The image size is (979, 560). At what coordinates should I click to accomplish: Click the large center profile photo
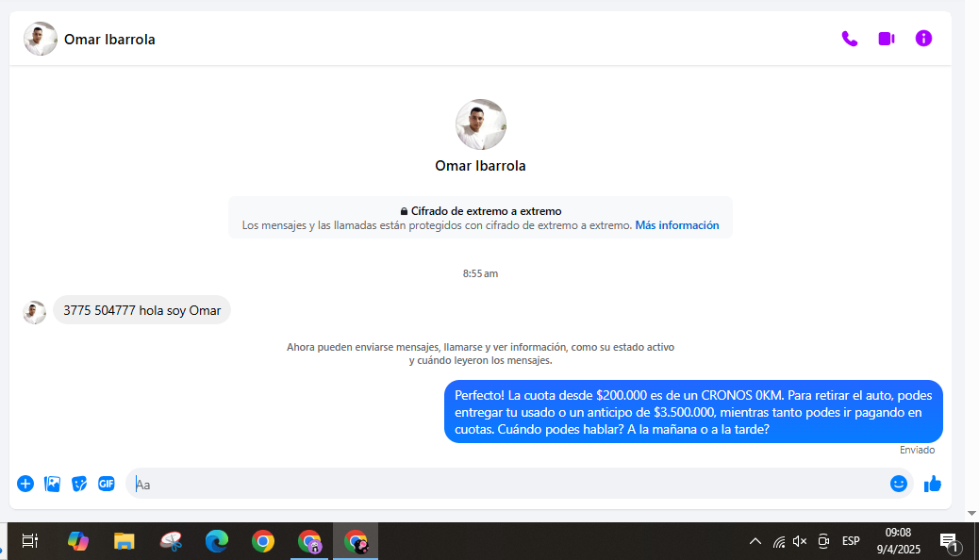pyautogui.click(x=480, y=124)
